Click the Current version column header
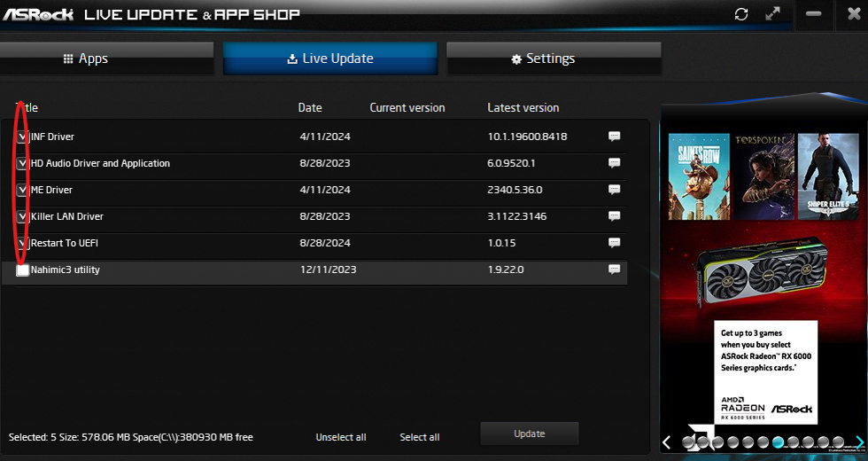This screenshot has width=868, height=461. point(407,107)
